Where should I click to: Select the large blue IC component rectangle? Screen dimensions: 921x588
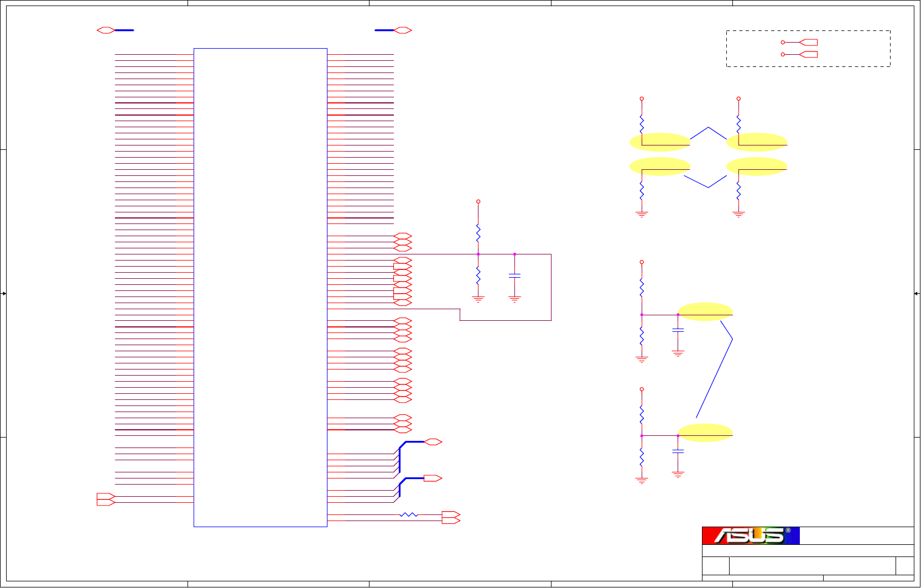tap(261, 288)
